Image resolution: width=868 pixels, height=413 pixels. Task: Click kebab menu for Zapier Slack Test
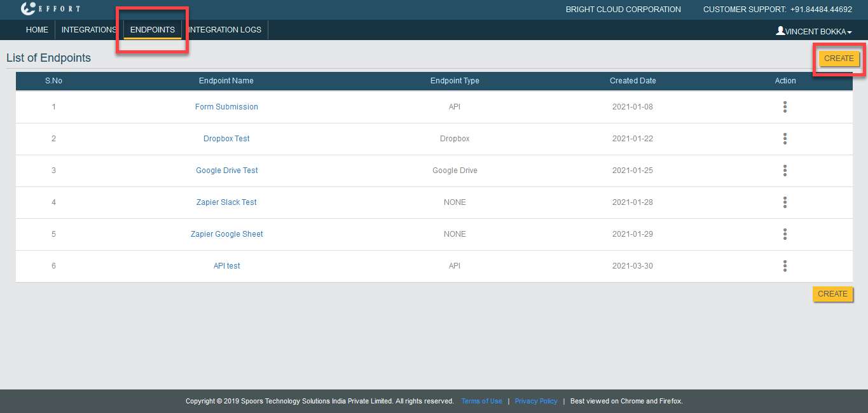point(785,202)
